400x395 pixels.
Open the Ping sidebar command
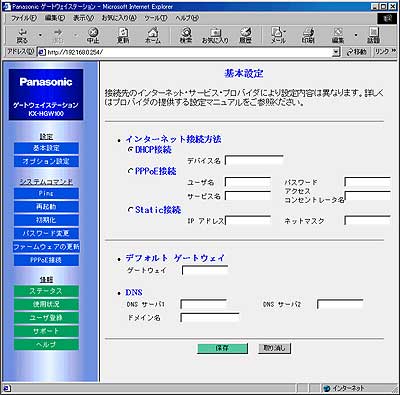click(x=46, y=193)
